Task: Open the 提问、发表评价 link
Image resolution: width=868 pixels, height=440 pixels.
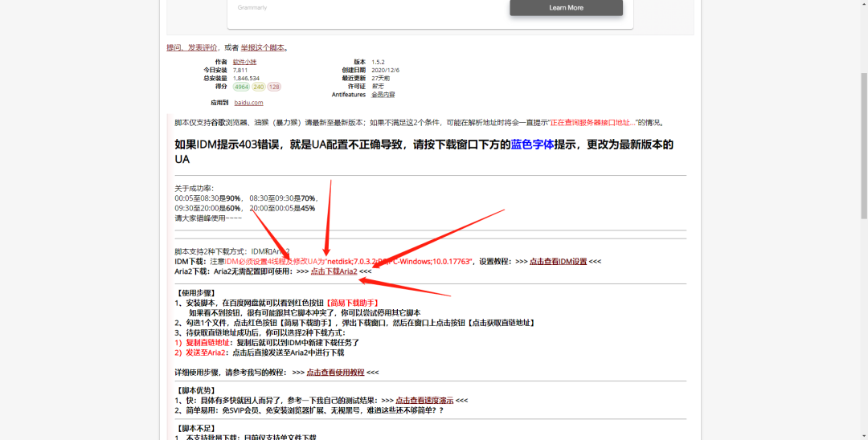Action: point(192,47)
